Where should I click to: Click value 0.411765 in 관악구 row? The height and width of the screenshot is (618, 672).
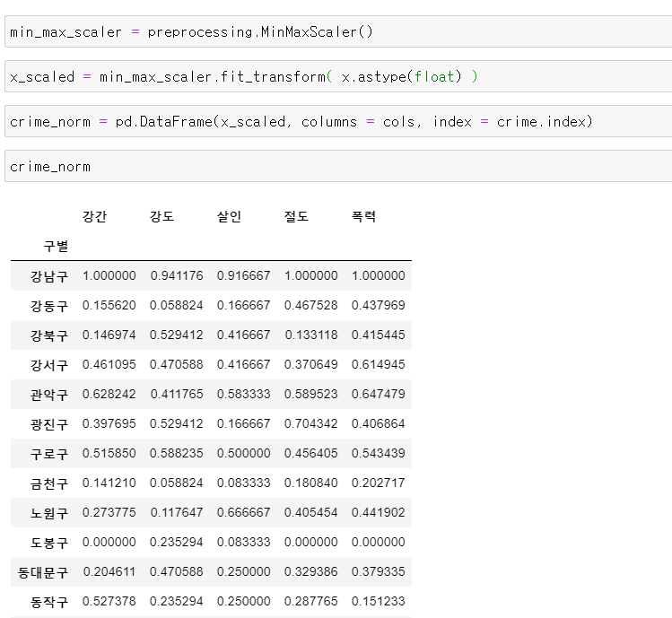pos(177,394)
